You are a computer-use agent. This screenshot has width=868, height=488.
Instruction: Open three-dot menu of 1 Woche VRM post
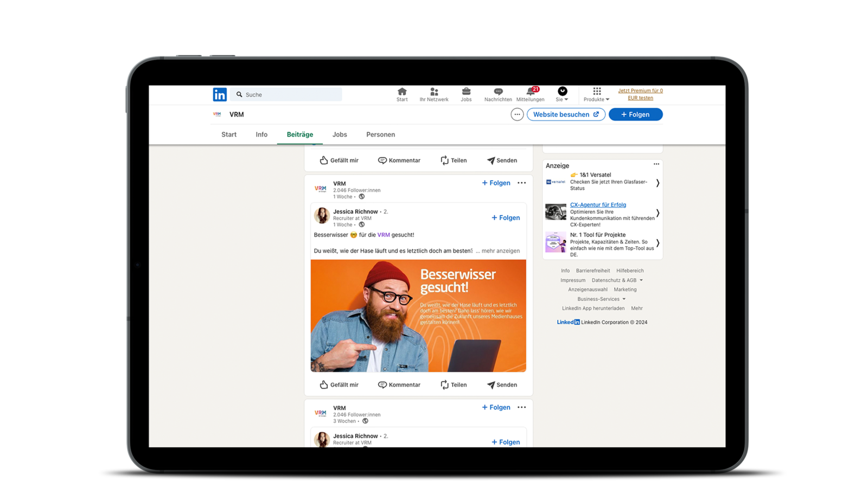pos(521,183)
